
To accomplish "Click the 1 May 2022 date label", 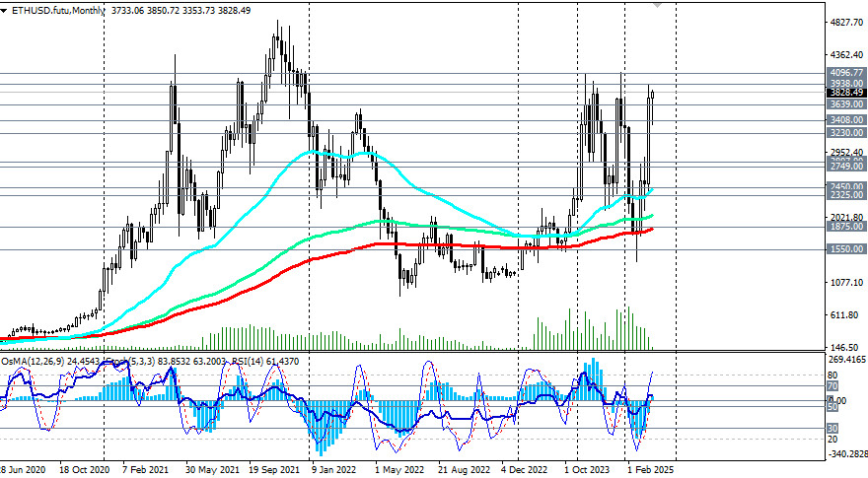I will click(400, 470).
